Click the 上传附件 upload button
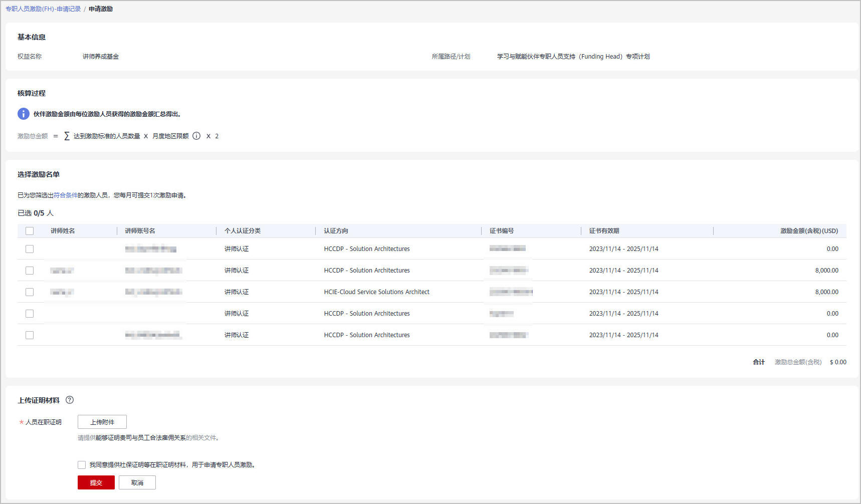 point(102,422)
